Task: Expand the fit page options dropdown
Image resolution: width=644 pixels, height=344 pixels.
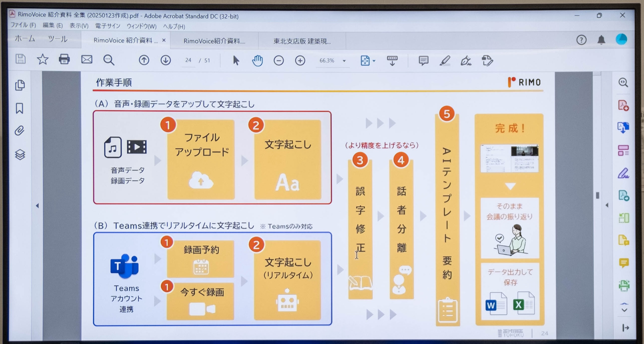Action: (x=374, y=61)
